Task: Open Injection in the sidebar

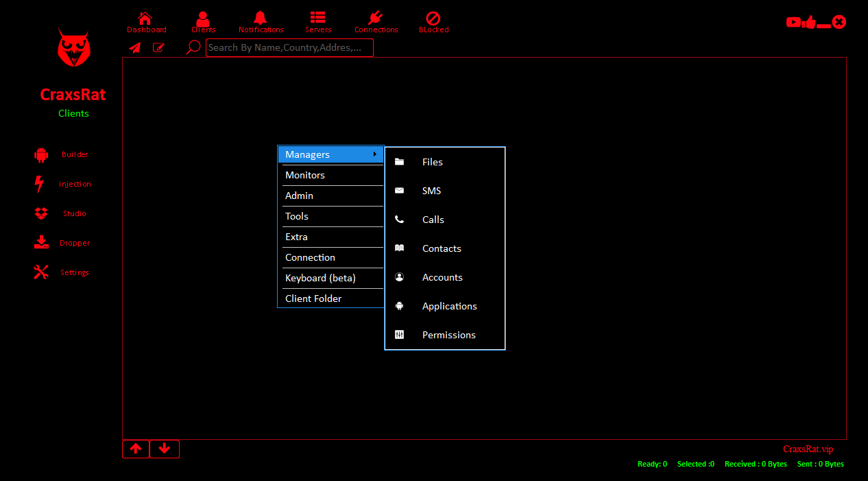Action: coord(62,184)
